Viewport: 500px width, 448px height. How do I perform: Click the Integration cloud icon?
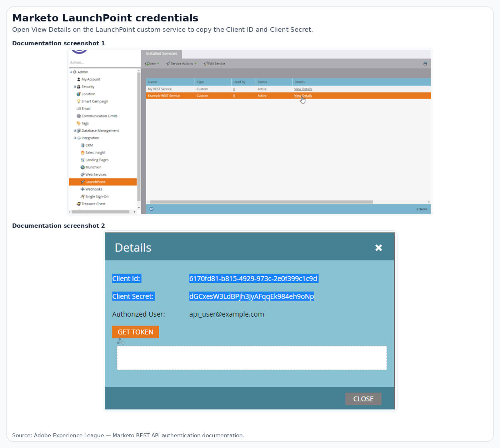point(79,138)
